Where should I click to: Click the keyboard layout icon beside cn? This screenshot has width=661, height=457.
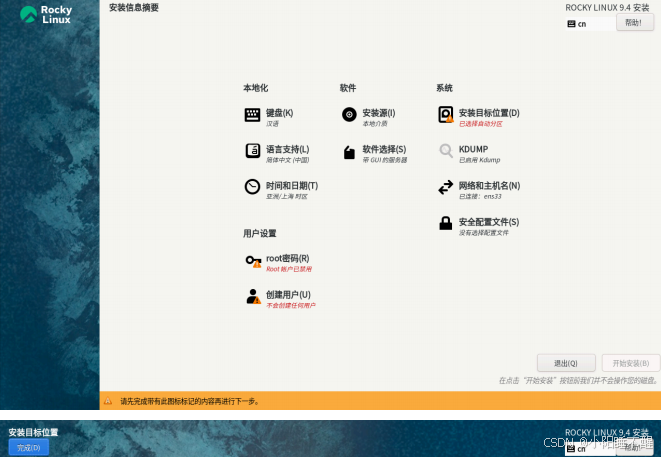coord(571,24)
